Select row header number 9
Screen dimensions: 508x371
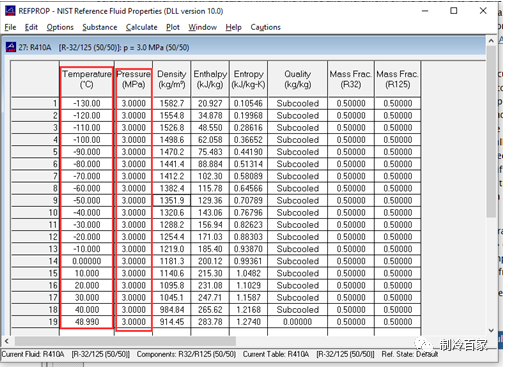35,200
